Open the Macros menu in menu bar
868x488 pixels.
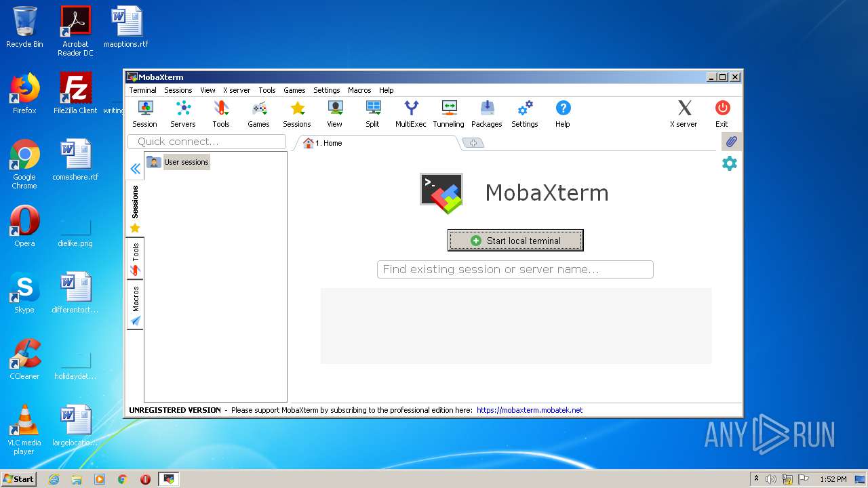pos(359,90)
